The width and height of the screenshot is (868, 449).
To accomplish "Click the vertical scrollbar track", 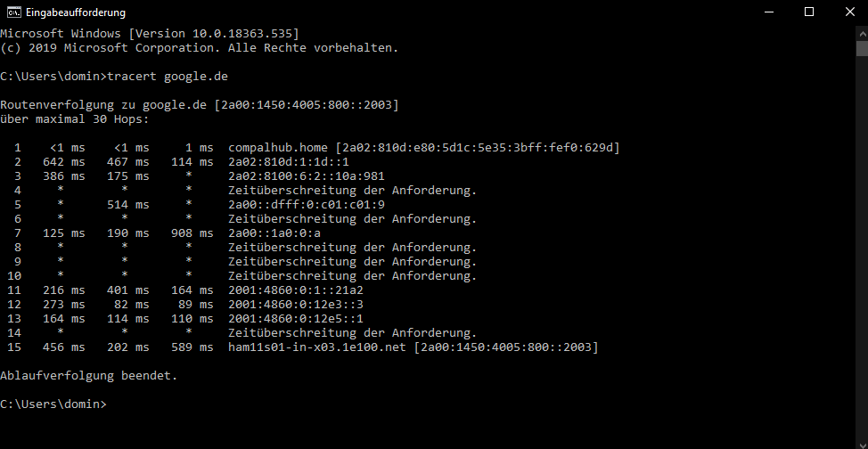I will coord(861,267).
